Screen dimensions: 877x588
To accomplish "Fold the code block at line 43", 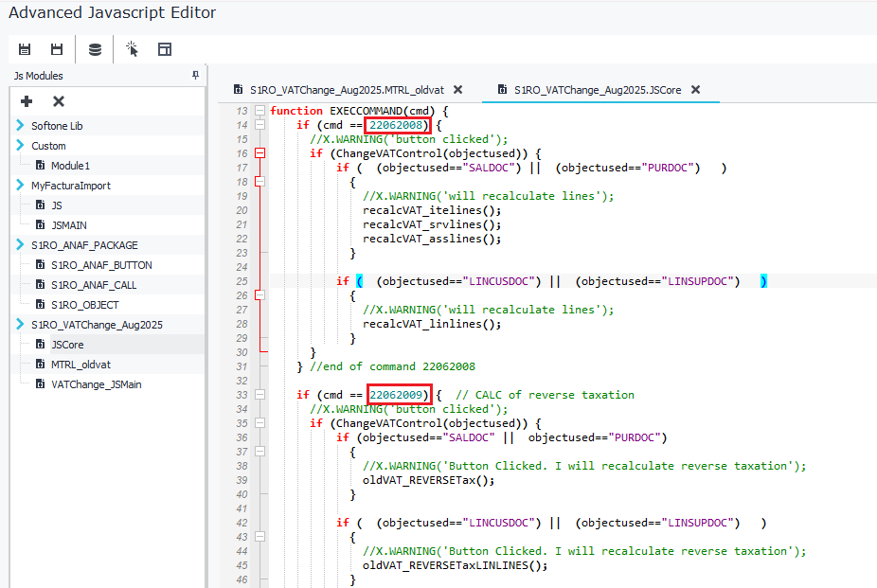I will click(x=260, y=537).
